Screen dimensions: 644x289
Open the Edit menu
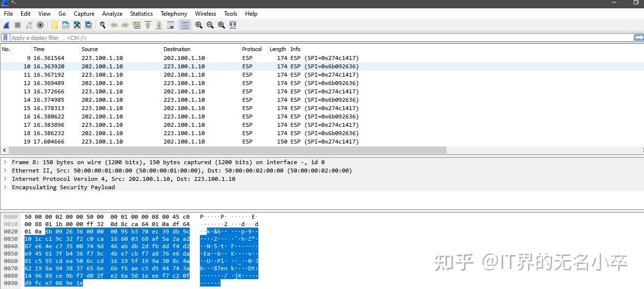pos(26,14)
